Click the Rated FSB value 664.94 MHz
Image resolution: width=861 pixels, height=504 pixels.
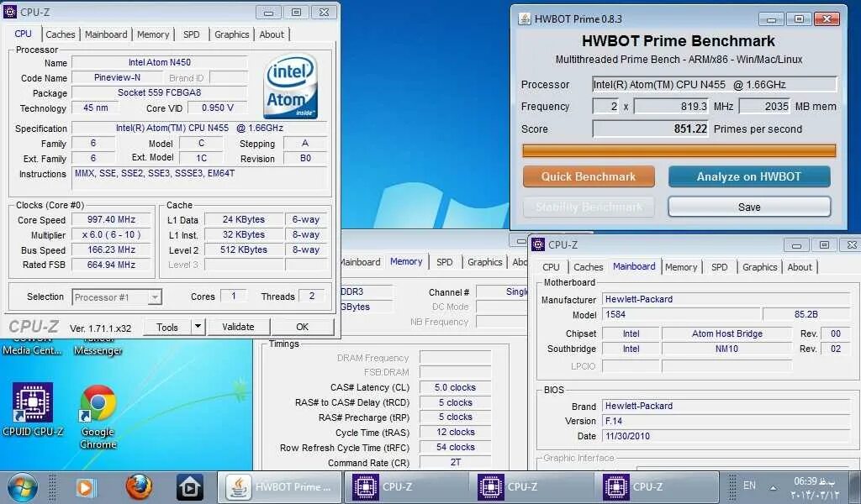pos(112,265)
